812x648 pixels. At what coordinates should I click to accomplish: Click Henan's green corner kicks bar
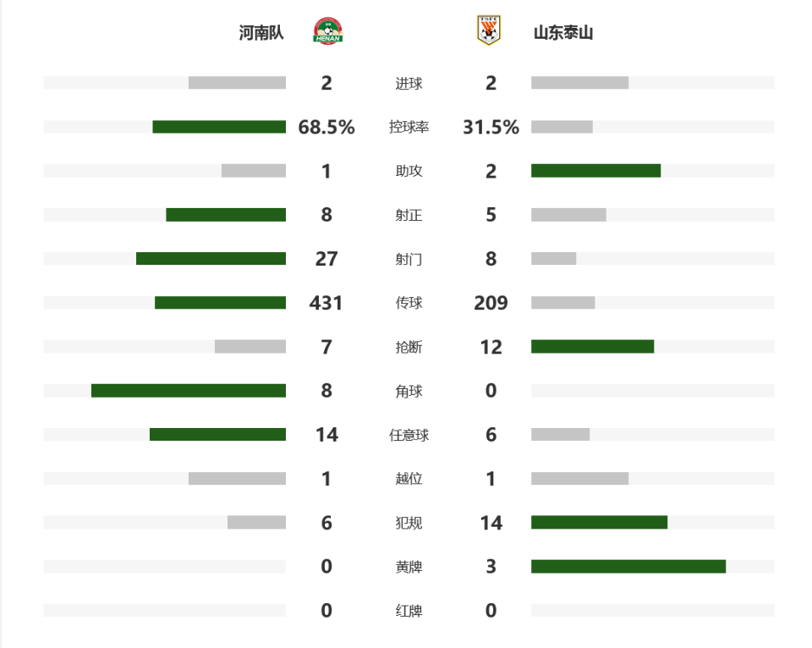(189, 391)
